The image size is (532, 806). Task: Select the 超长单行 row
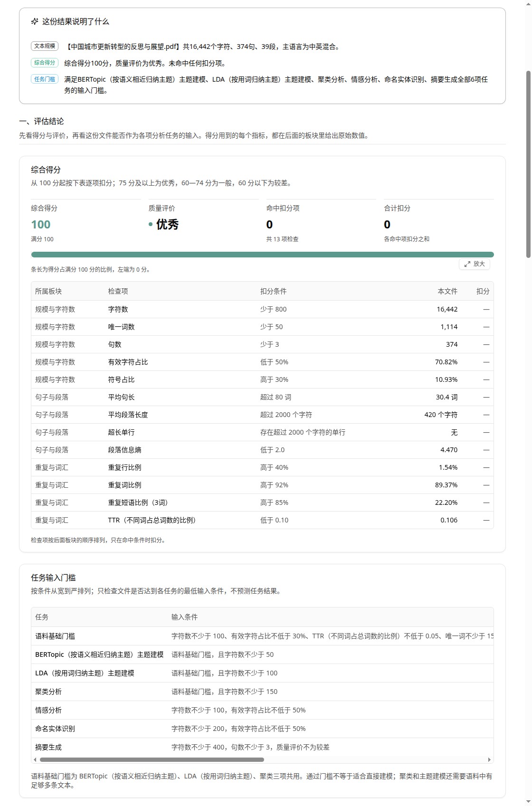(x=262, y=432)
